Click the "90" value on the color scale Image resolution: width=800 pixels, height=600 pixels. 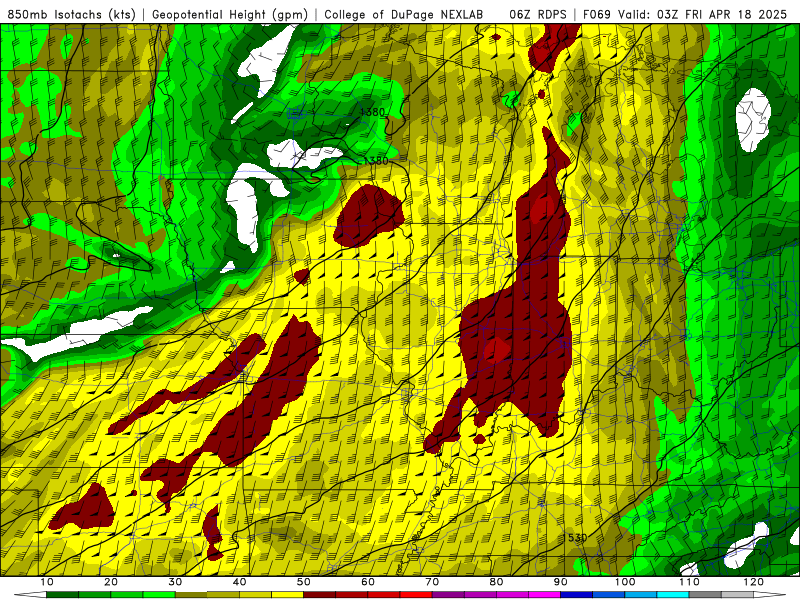(x=561, y=582)
